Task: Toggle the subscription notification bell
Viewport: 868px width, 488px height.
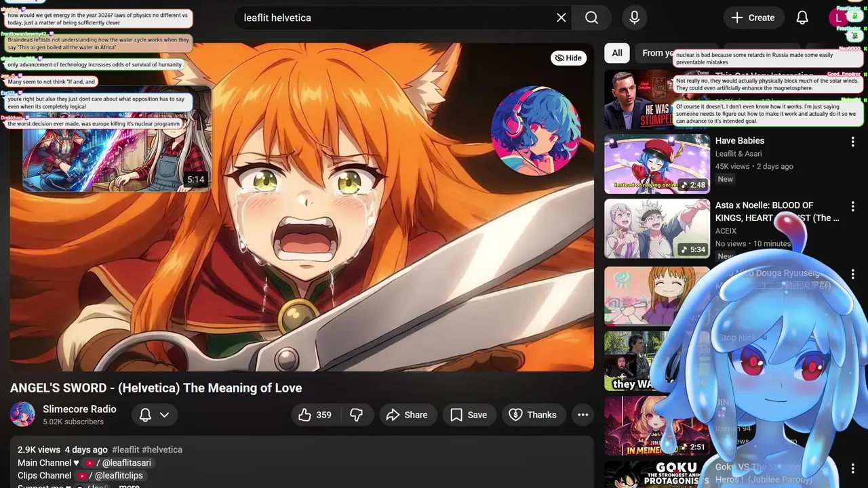Action: pos(145,415)
